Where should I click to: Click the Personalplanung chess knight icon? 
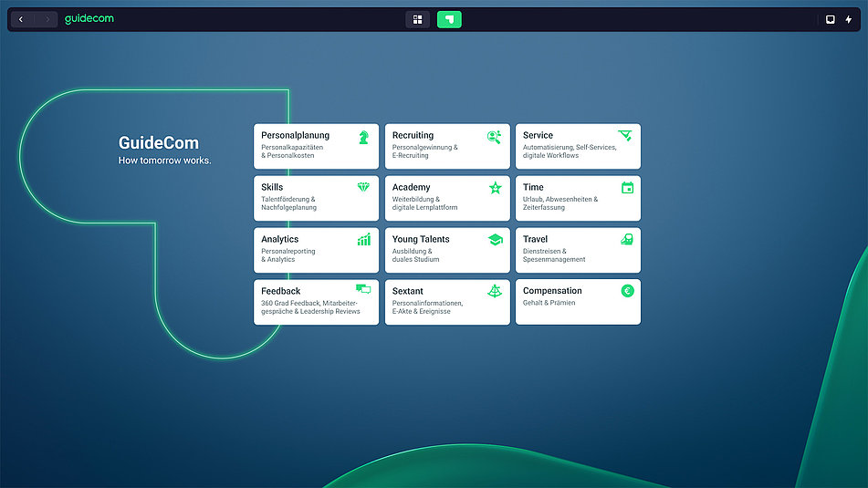pos(363,137)
